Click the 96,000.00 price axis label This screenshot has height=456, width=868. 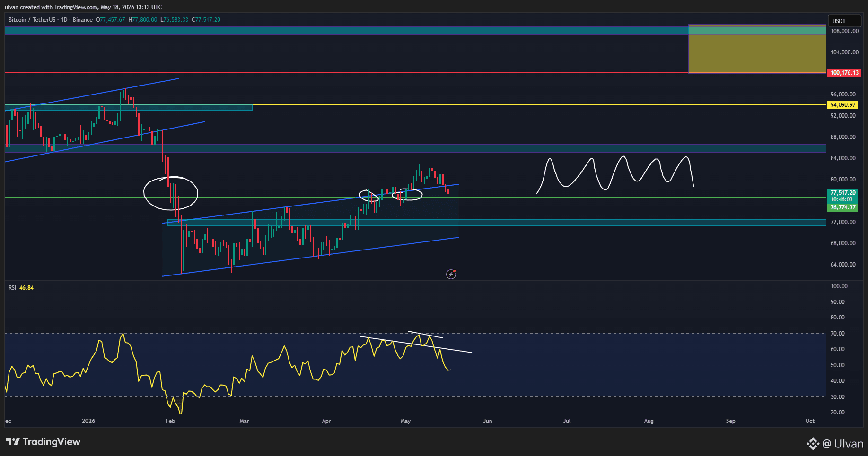[x=843, y=95]
